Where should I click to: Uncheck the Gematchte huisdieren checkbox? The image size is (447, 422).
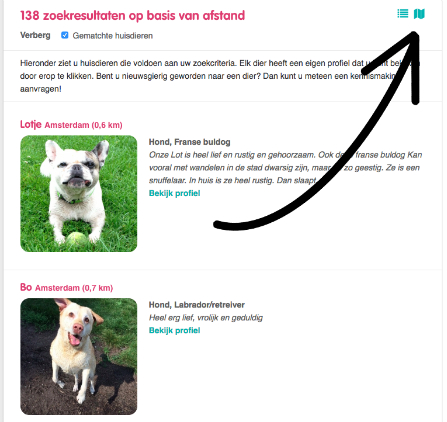[x=65, y=35]
